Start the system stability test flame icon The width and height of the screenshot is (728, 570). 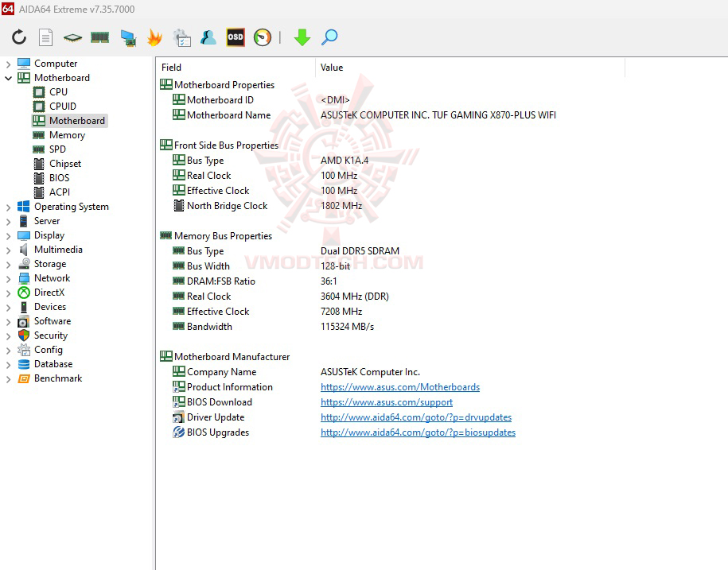point(154,37)
